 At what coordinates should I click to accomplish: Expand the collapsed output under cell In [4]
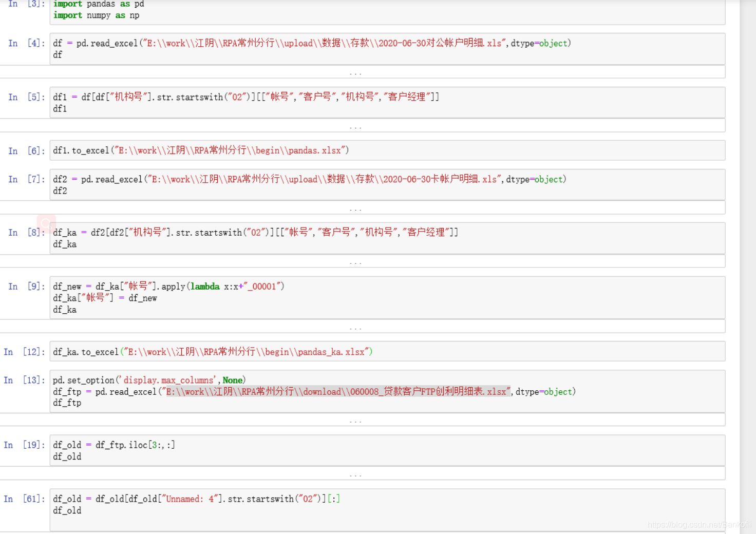tap(355, 72)
